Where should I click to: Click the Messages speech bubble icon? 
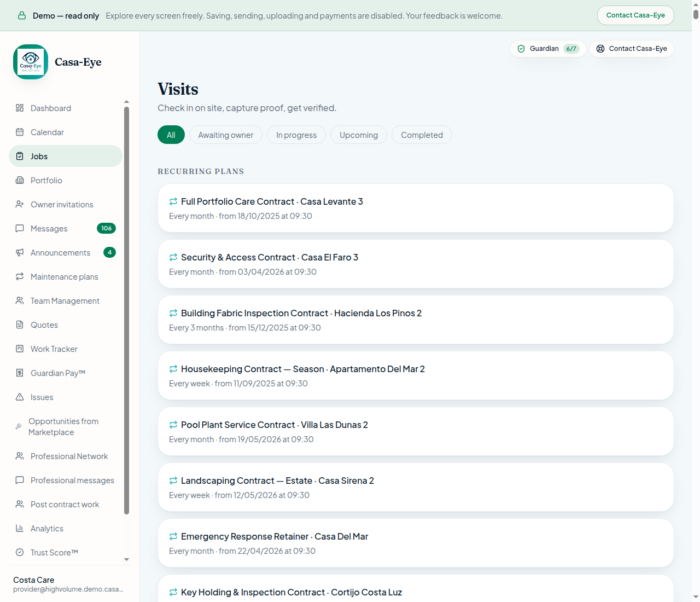click(x=20, y=228)
